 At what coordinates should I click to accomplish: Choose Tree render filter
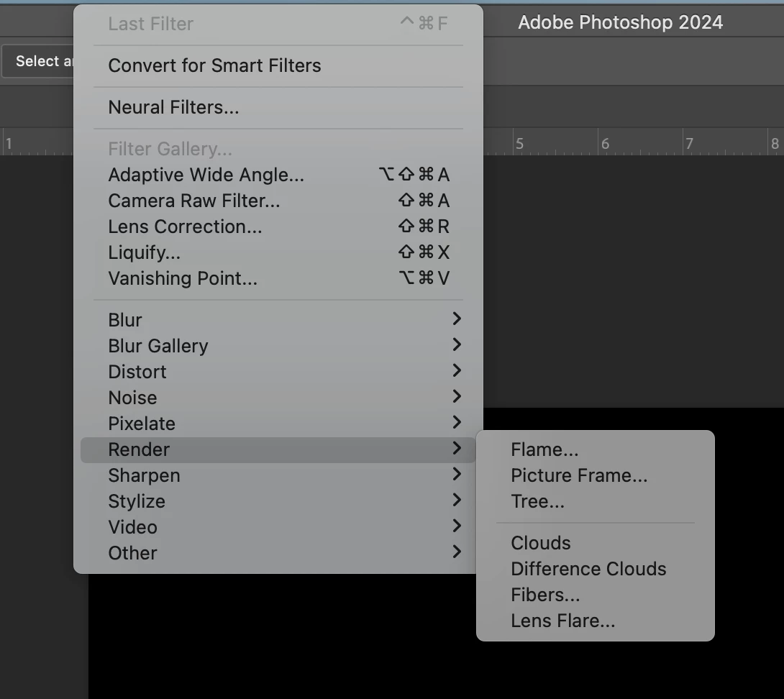tap(596, 501)
